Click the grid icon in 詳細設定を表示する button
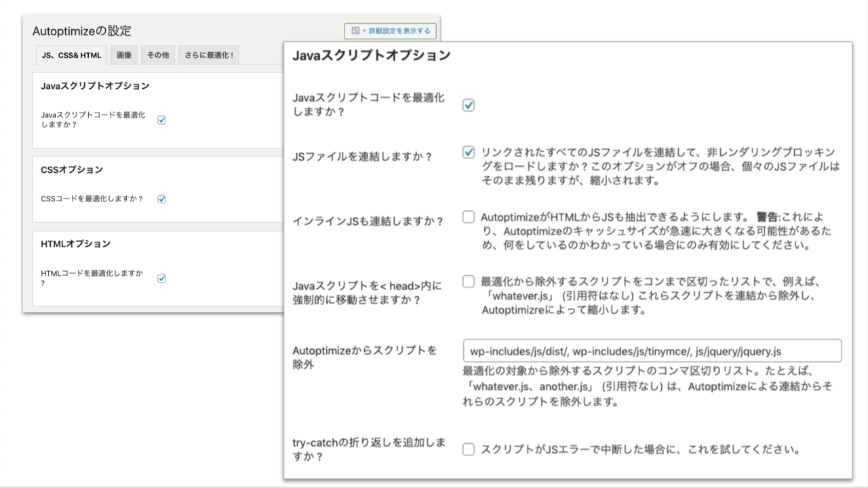Image resolution: width=868 pixels, height=488 pixels. [x=355, y=31]
